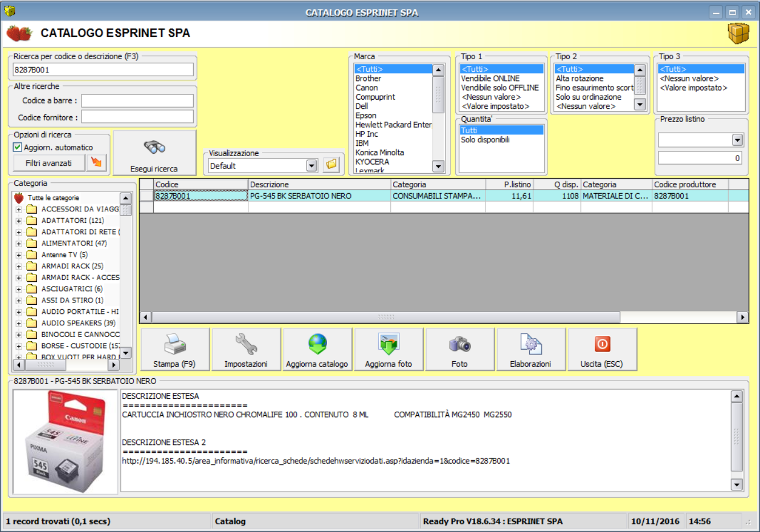Select Solo disponibili in Quantita' list

pos(485,140)
